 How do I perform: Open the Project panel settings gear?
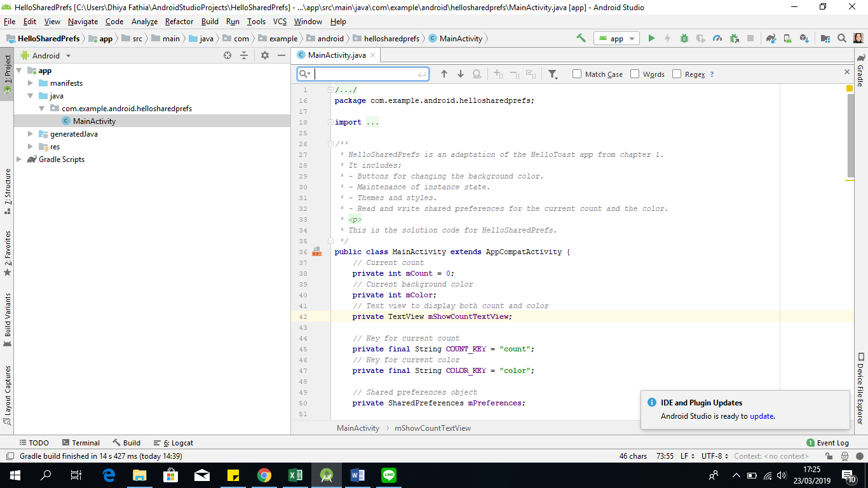(x=264, y=55)
